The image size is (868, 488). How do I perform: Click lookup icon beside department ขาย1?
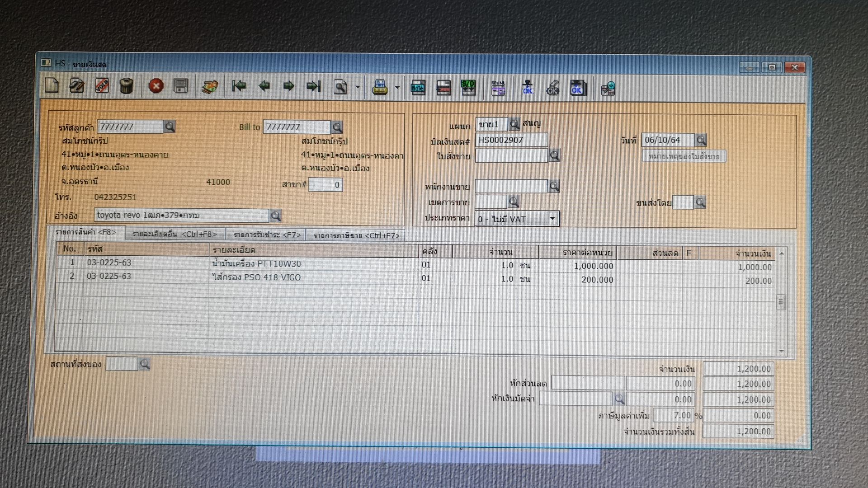514,123
